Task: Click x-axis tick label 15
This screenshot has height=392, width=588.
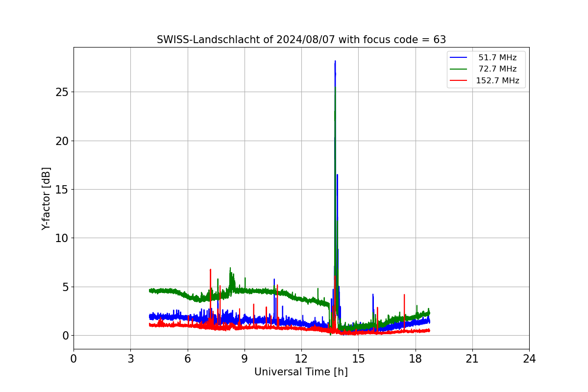Action: (358, 358)
